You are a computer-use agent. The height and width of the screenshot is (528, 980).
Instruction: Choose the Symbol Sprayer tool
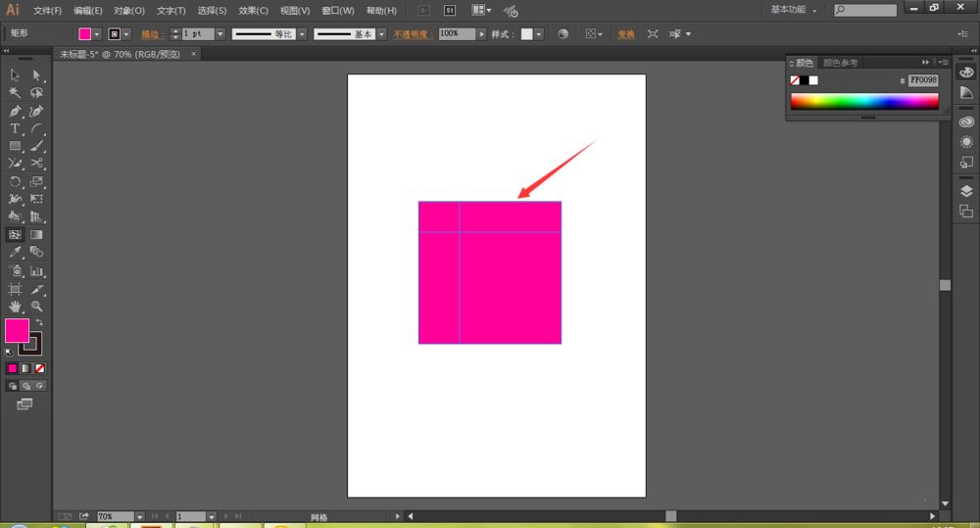pyautogui.click(x=15, y=271)
